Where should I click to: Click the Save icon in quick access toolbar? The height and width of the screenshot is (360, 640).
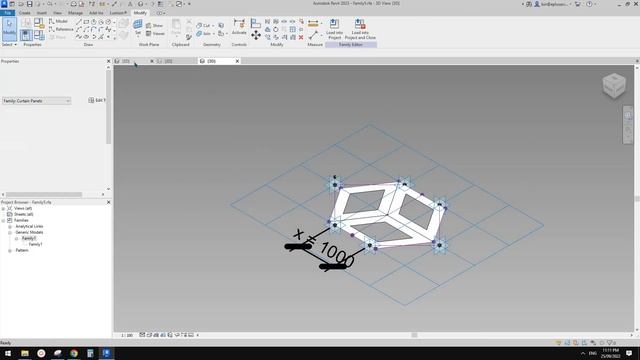tap(29, 4)
